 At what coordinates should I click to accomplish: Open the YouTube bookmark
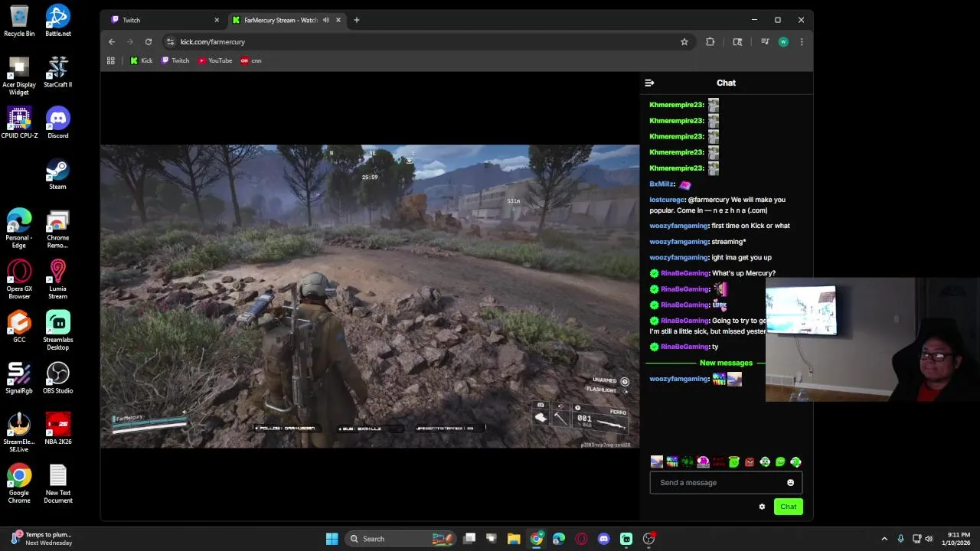click(215, 60)
